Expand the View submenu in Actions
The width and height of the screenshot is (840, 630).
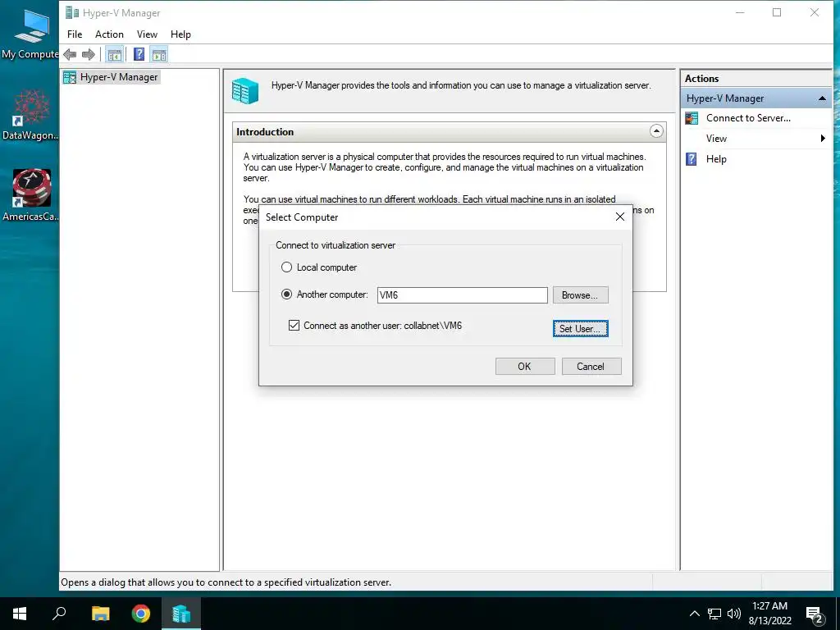click(823, 139)
